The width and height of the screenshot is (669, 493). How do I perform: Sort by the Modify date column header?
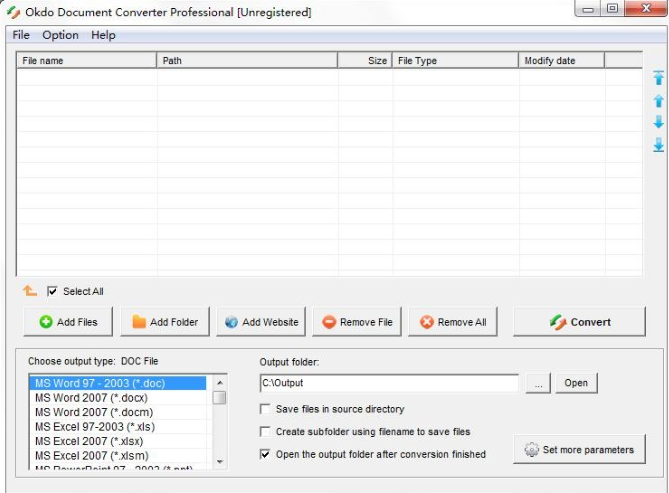[561, 61]
